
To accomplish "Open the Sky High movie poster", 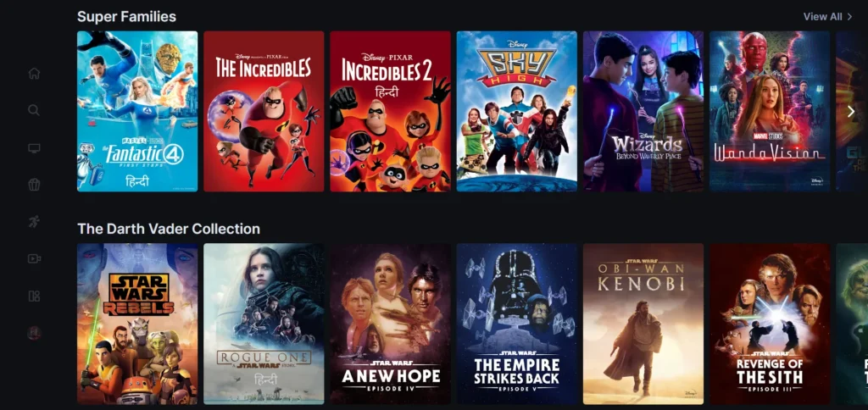I will pyautogui.click(x=516, y=111).
